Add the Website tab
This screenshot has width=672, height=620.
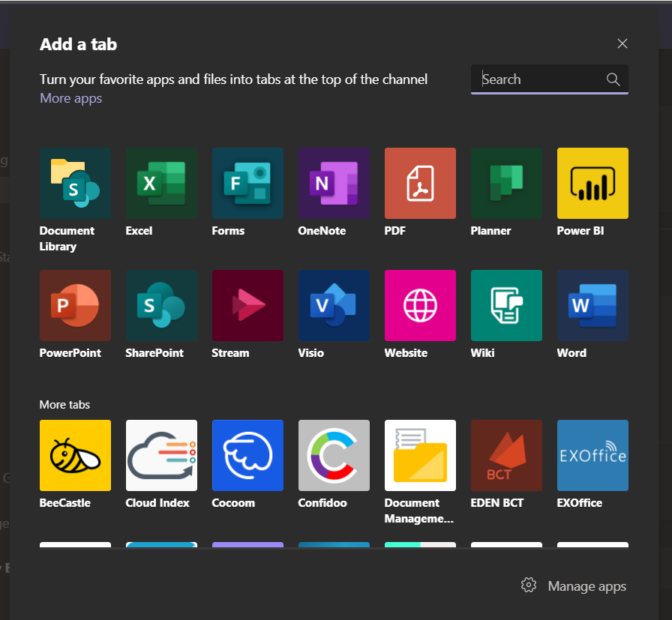pyautogui.click(x=421, y=305)
